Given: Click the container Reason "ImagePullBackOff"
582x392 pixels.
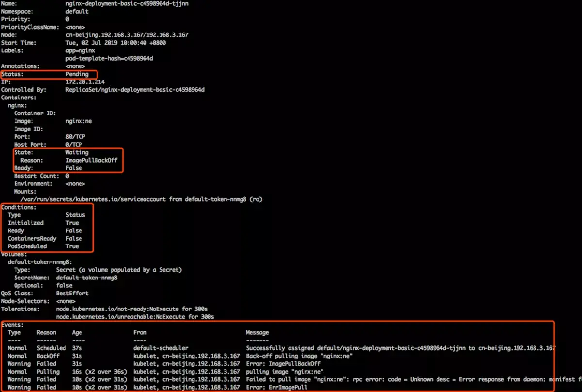Looking at the screenshot, I should point(92,160).
